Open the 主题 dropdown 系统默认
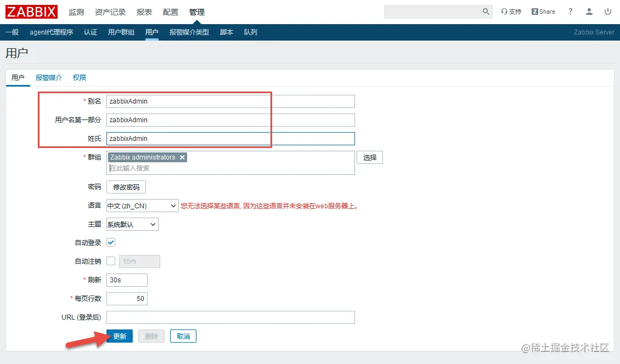The height and width of the screenshot is (364, 620). [132, 224]
